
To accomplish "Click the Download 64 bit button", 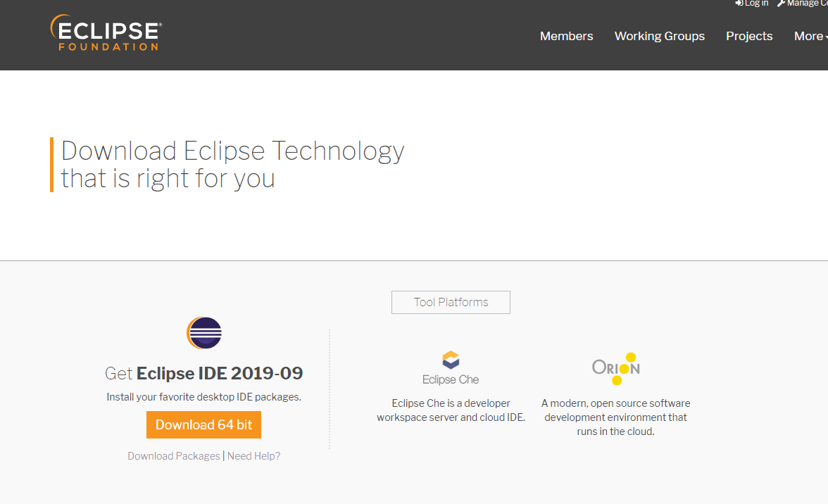I will click(x=204, y=425).
